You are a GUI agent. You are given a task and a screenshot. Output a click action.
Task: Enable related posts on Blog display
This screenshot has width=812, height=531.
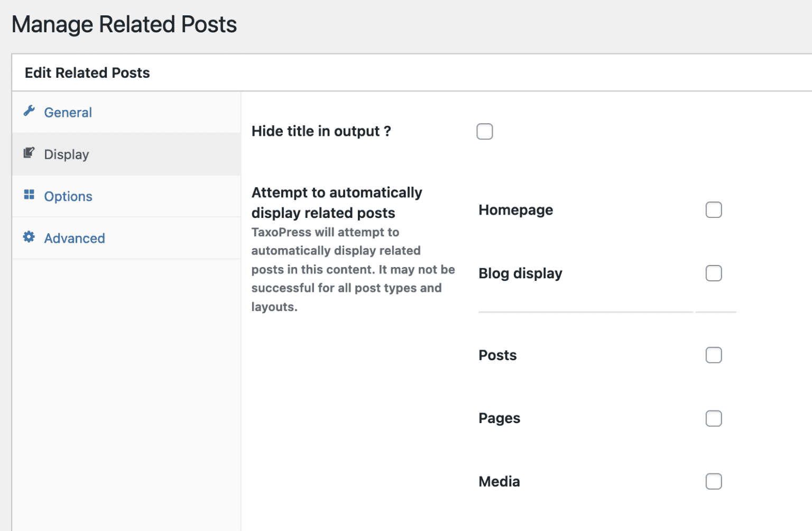click(x=714, y=273)
